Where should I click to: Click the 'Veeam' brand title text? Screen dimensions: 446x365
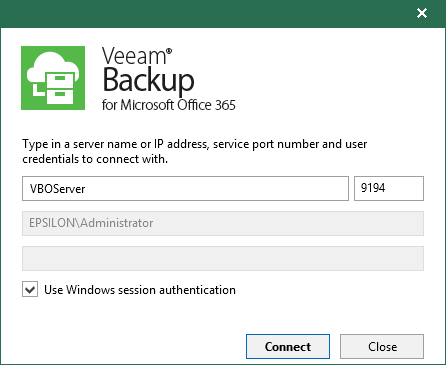pyautogui.click(x=134, y=56)
